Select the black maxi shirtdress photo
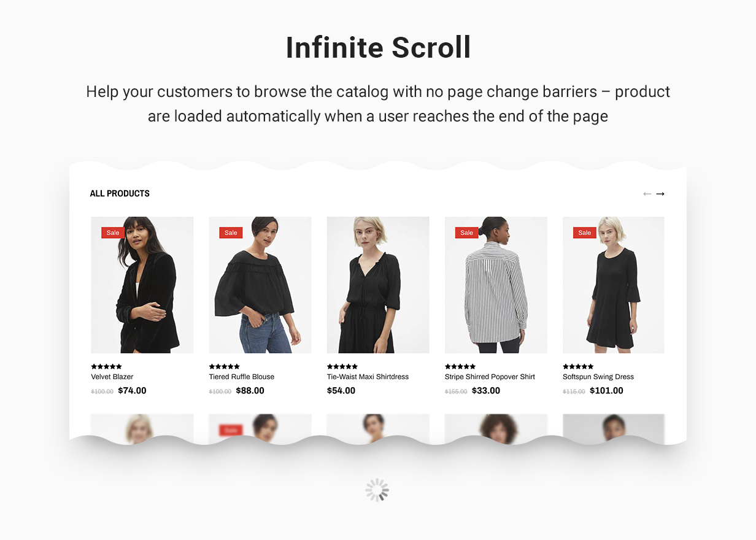 (378, 285)
